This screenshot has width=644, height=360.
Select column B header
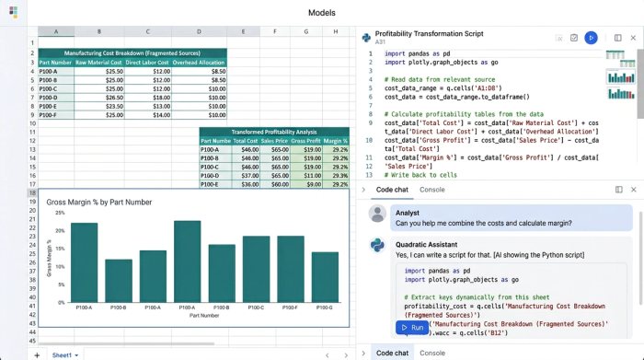point(99,31)
